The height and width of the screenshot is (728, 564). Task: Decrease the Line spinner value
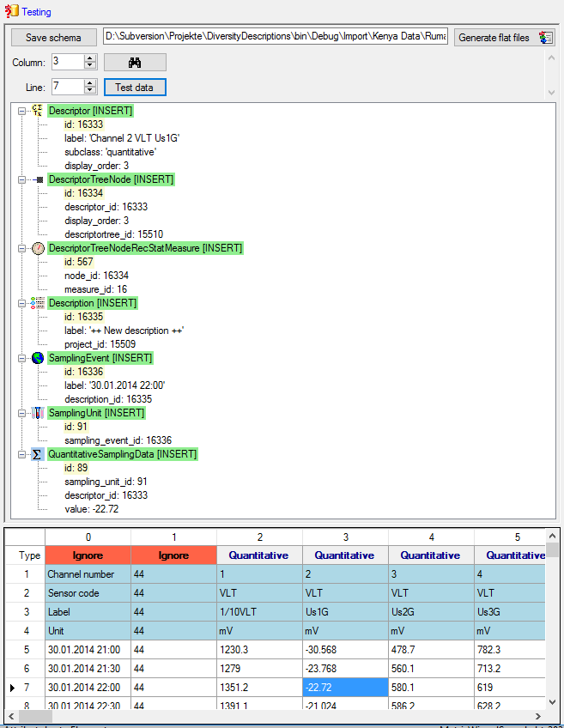tap(90, 90)
